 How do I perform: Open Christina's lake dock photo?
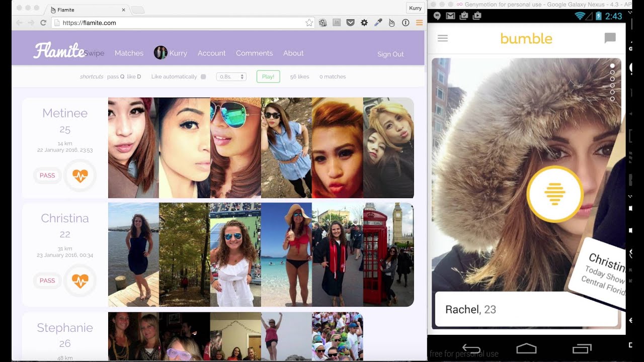[x=133, y=255]
